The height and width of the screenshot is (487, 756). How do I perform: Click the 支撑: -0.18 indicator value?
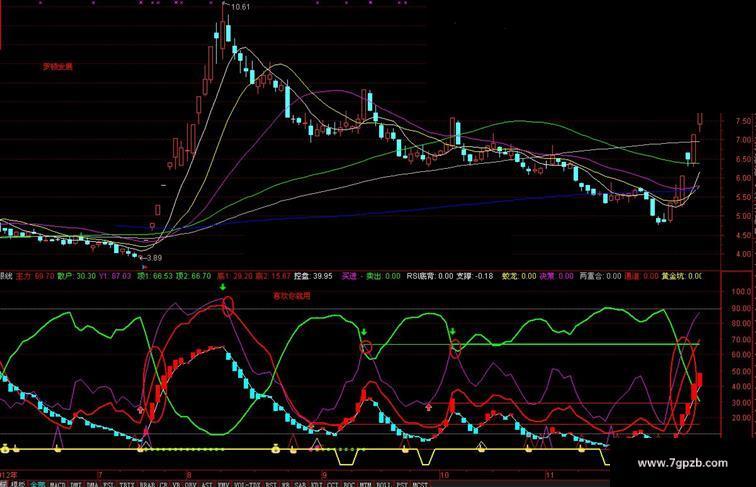475,276
